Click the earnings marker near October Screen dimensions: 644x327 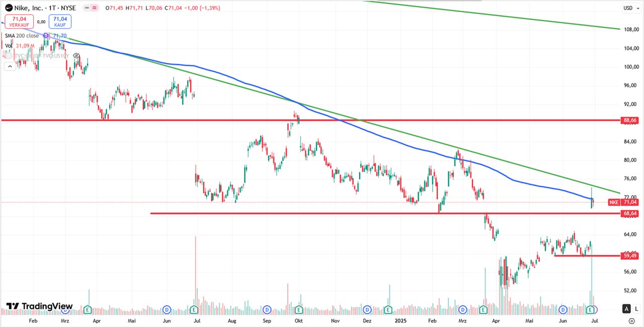[x=299, y=309]
